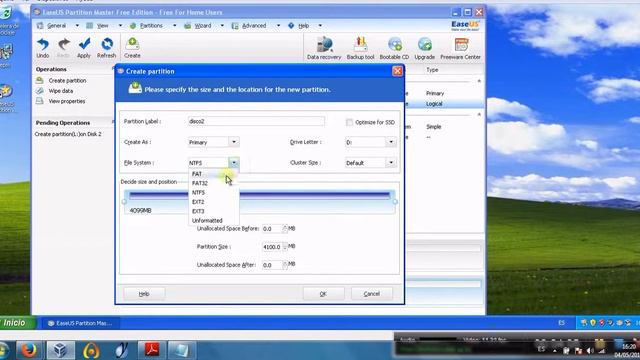Open VirtualBox from the Windows taskbar

(x=60, y=350)
